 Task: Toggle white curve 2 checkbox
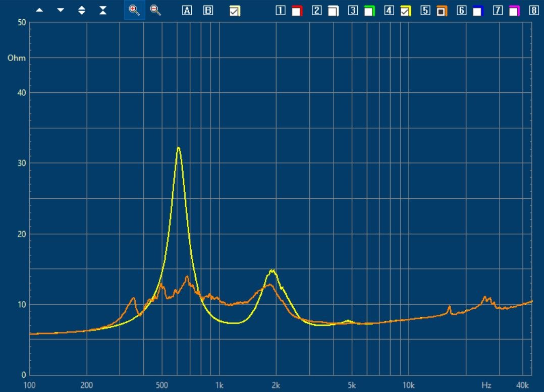(x=333, y=11)
